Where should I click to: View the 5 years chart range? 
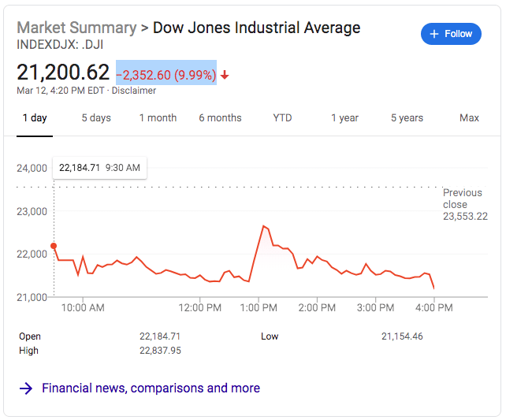coord(407,118)
